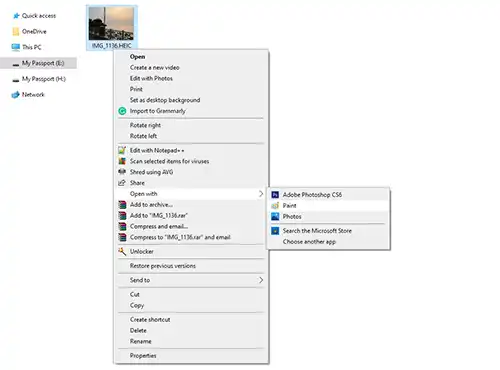Choose Edit with Photos
The width and height of the screenshot is (500, 370).
click(191, 78)
